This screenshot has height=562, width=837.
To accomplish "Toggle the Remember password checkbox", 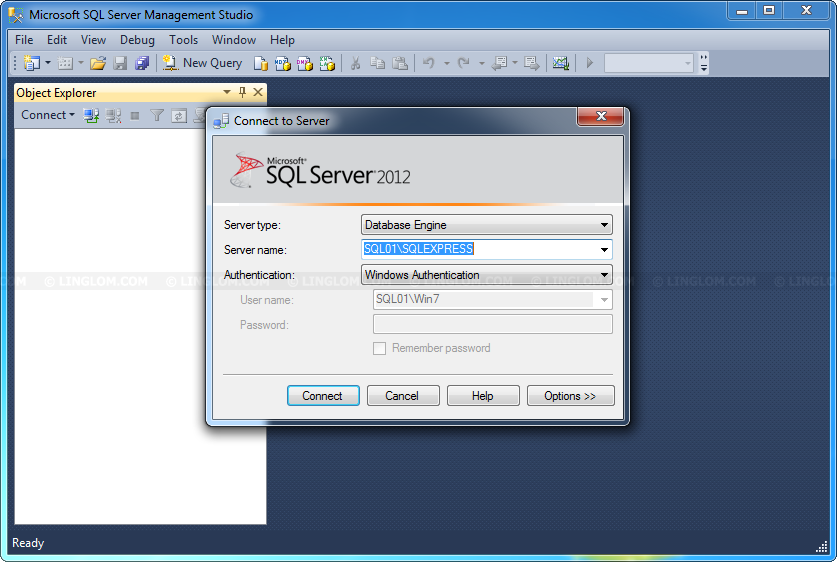I will (380, 349).
